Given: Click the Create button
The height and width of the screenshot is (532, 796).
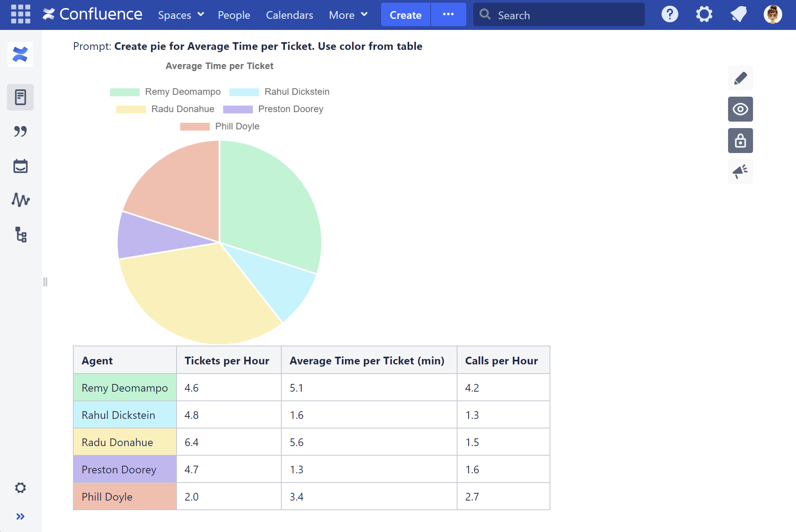Looking at the screenshot, I should click(405, 15).
